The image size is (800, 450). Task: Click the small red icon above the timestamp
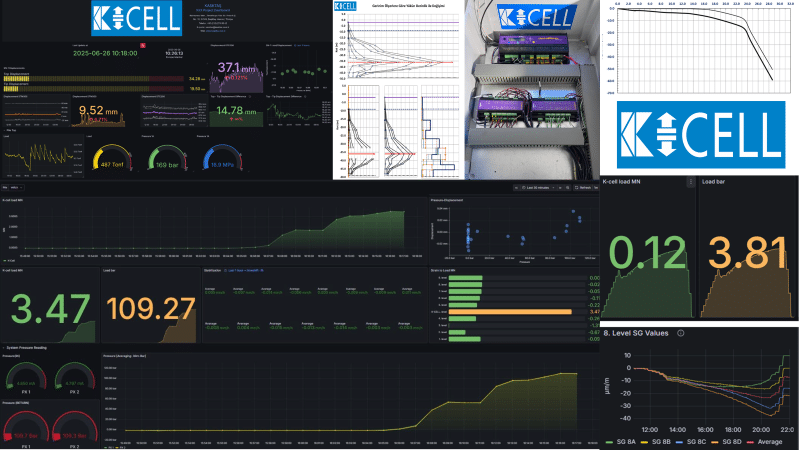click(x=143, y=45)
